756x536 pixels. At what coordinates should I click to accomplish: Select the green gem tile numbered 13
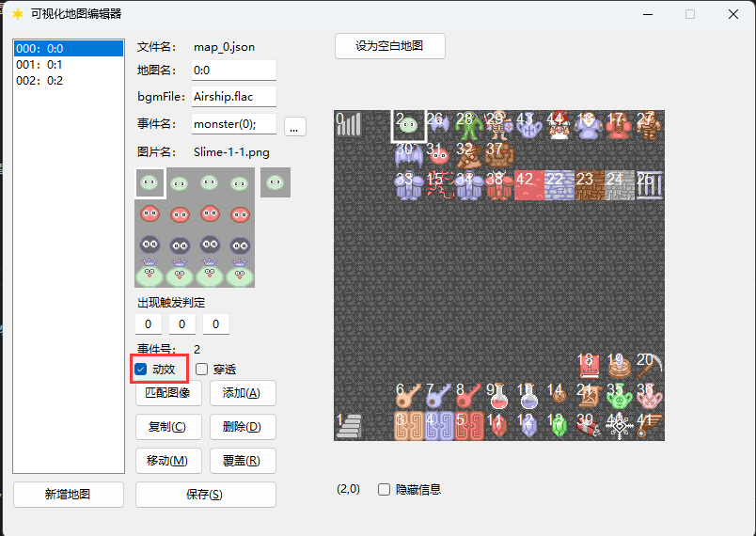tap(559, 426)
